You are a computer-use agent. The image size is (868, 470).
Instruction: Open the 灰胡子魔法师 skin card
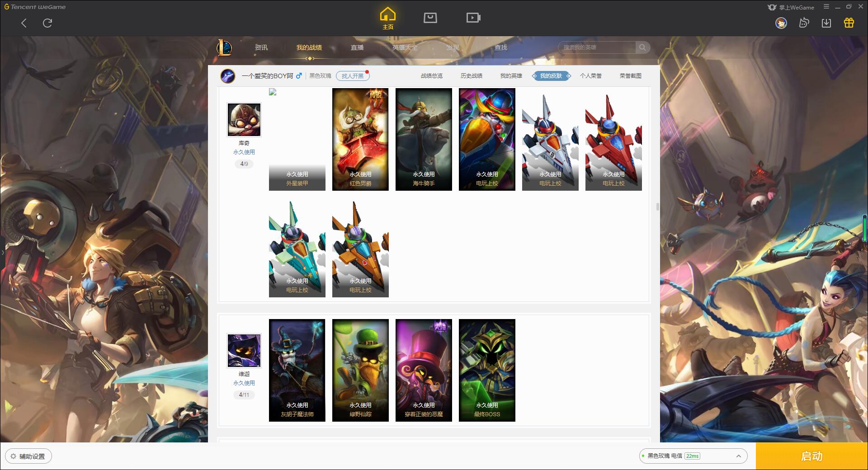(297, 370)
